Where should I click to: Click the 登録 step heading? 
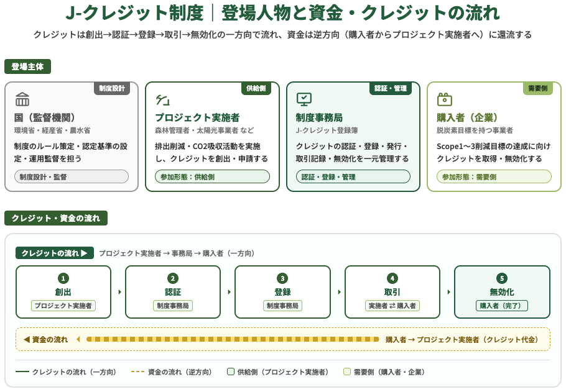(x=282, y=292)
